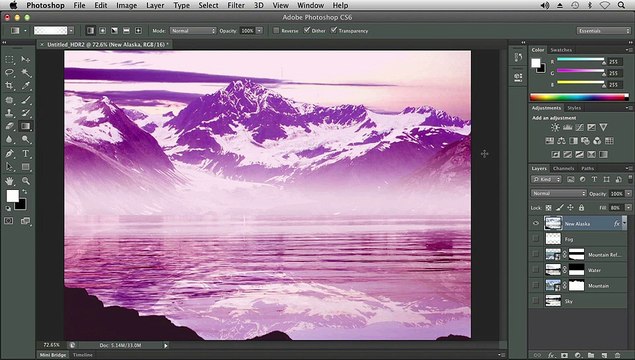Select the Crop tool
635x360 pixels.
coord(9,86)
